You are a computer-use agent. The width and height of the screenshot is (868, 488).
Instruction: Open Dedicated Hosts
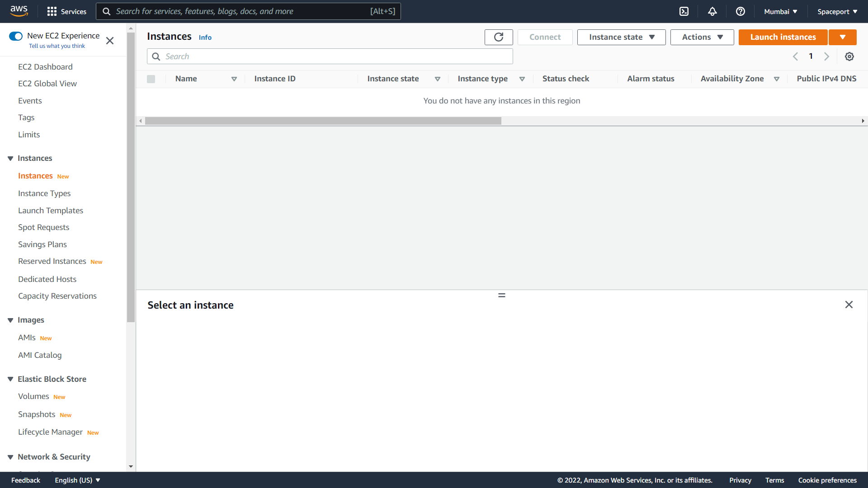pos(47,279)
